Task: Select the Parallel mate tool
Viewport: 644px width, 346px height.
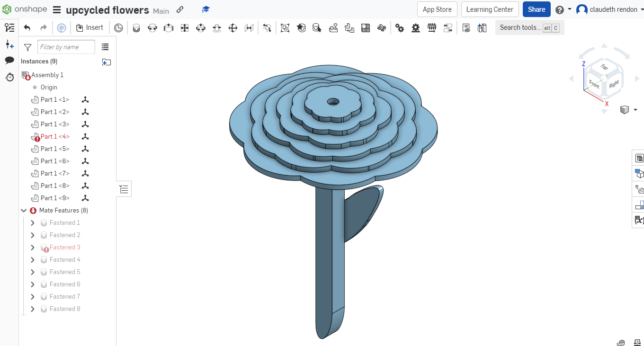Action: pyautogui.click(x=249, y=28)
